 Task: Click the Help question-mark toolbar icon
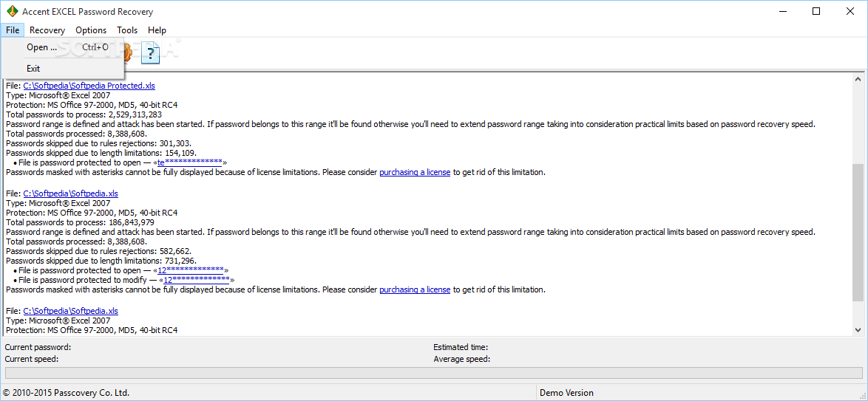tap(150, 53)
